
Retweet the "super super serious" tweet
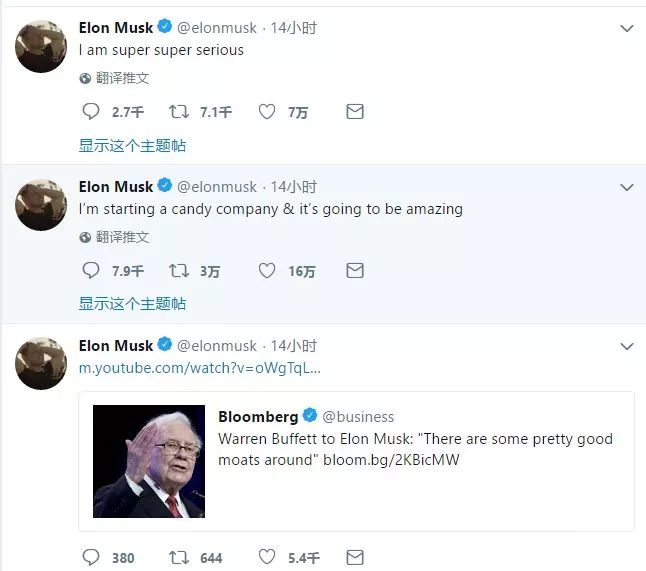pos(179,112)
